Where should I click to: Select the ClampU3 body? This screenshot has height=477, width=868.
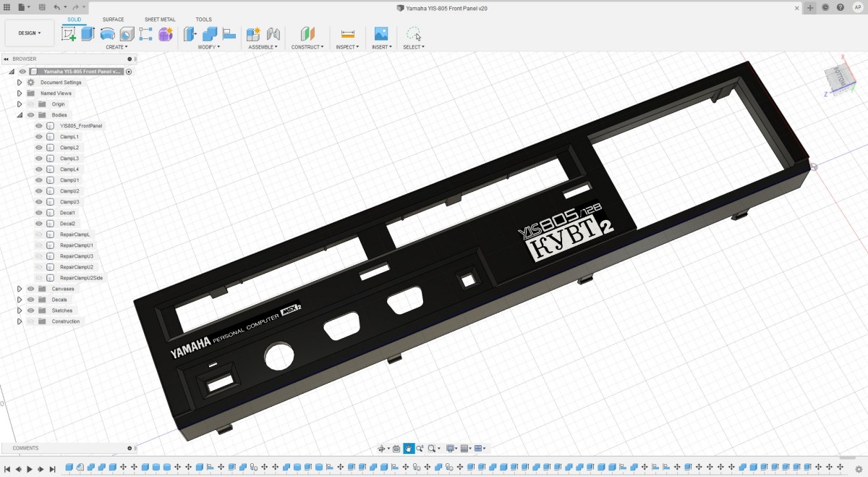click(x=69, y=202)
